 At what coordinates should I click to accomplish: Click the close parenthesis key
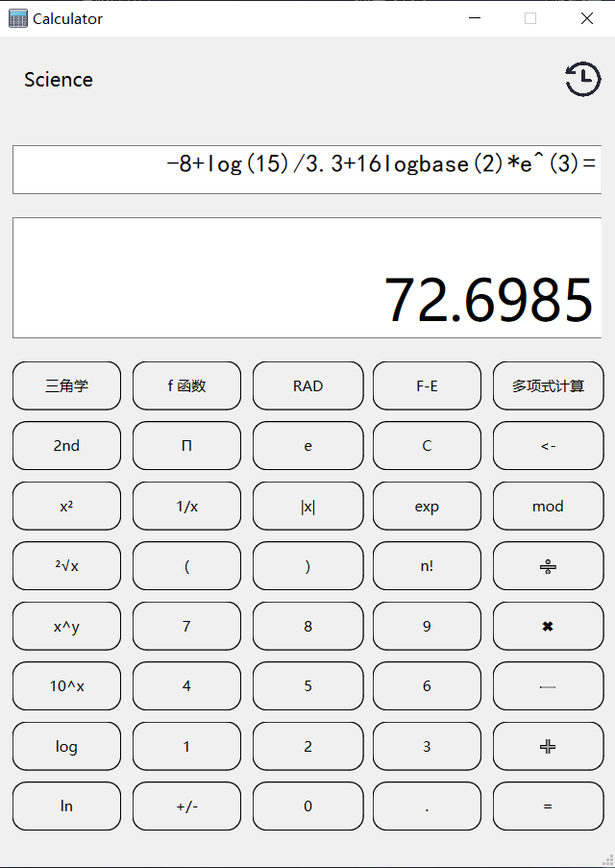click(307, 566)
